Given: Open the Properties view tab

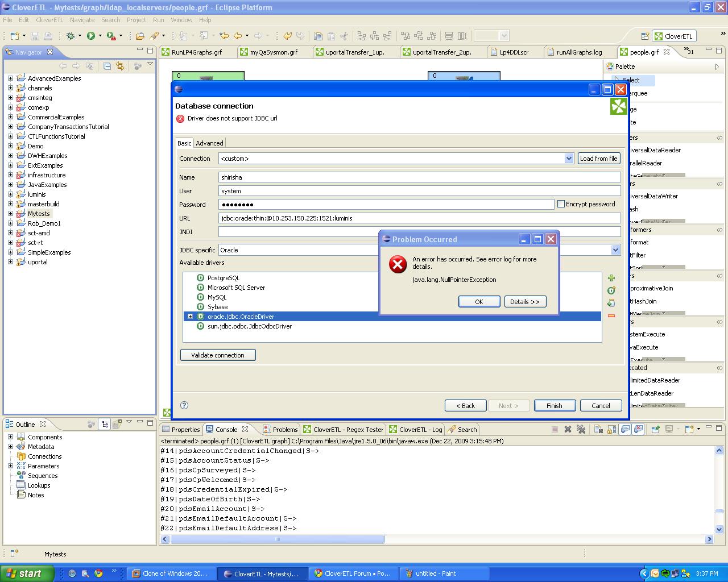Looking at the screenshot, I should [181, 430].
